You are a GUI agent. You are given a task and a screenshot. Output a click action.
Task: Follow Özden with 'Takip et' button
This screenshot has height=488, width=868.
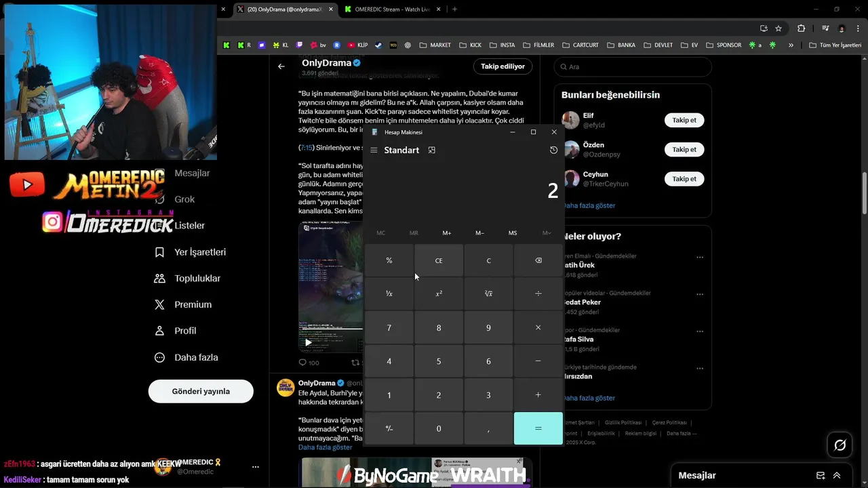pyautogui.click(x=684, y=149)
